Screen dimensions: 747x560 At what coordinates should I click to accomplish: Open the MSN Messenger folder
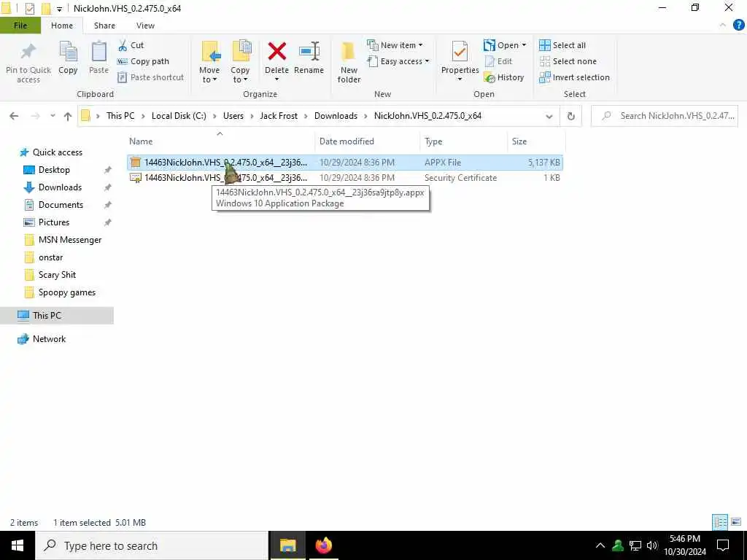coord(69,240)
